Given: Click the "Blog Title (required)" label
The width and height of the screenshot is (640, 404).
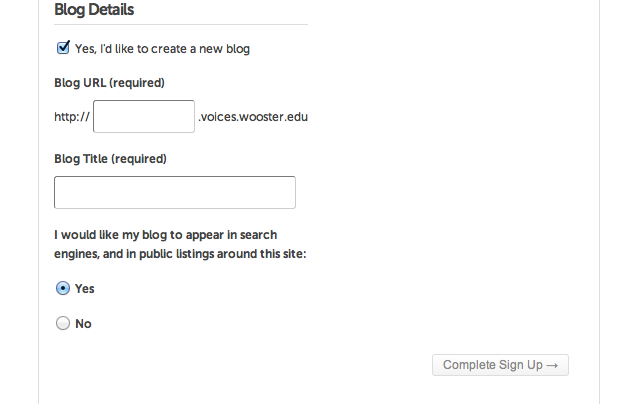Looking at the screenshot, I should tap(110, 159).
